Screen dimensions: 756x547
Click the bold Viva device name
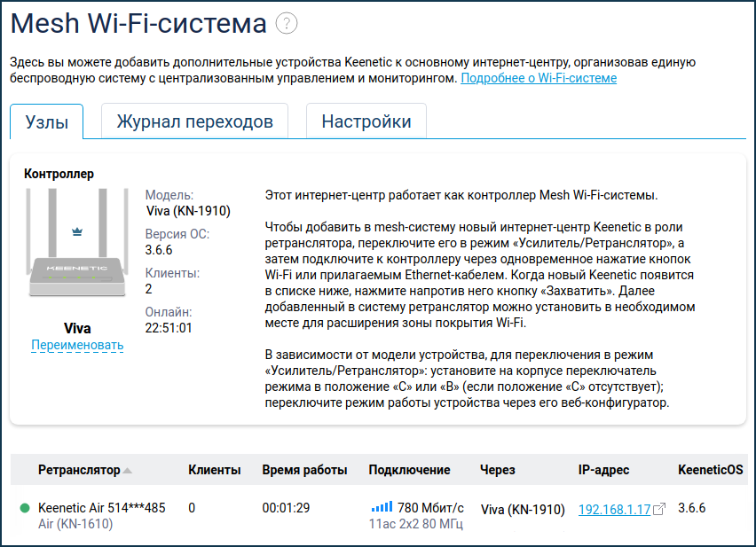[x=77, y=328]
